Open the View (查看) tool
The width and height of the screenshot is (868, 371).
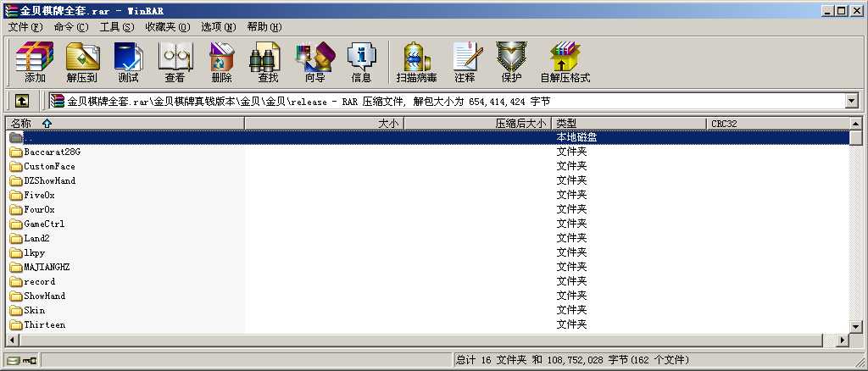pyautogui.click(x=175, y=61)
